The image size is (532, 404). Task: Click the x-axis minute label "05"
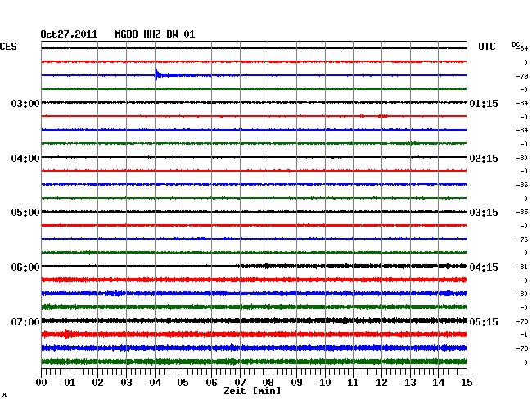pos(183,383)
